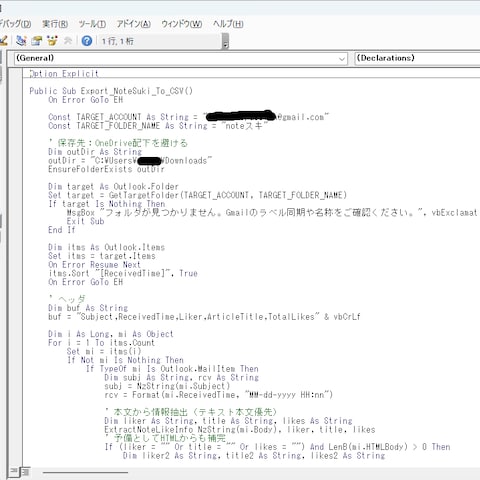The height and width of the screenshot is (480, 480).
Task: Open the 実行(R) menu
Action: pyautogui.click(x=55, y=24)
